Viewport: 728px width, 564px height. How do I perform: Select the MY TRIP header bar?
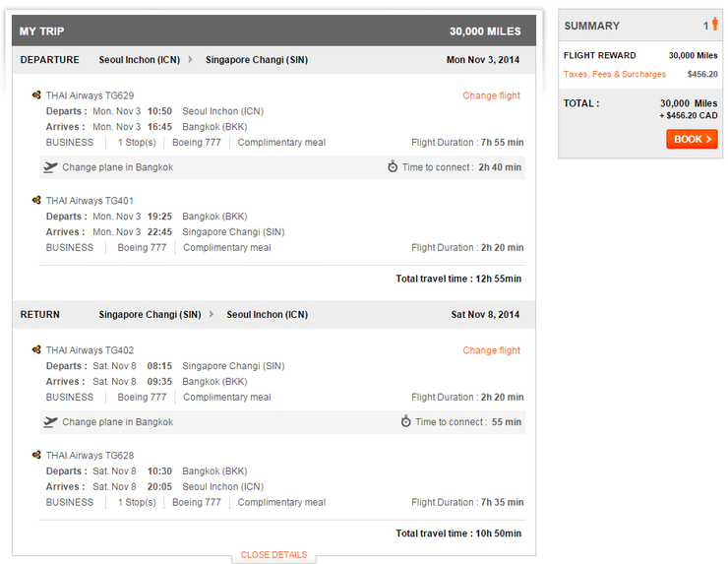click(273, 31)
